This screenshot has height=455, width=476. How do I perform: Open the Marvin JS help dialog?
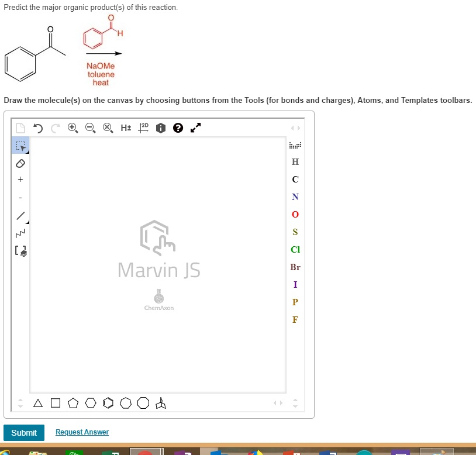177,127
